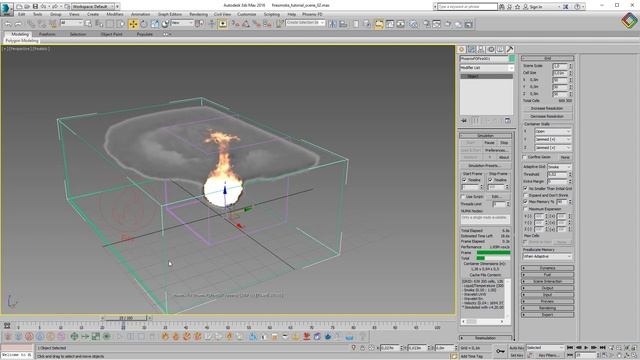Expand the Rendering rollout

coord(547,308)
